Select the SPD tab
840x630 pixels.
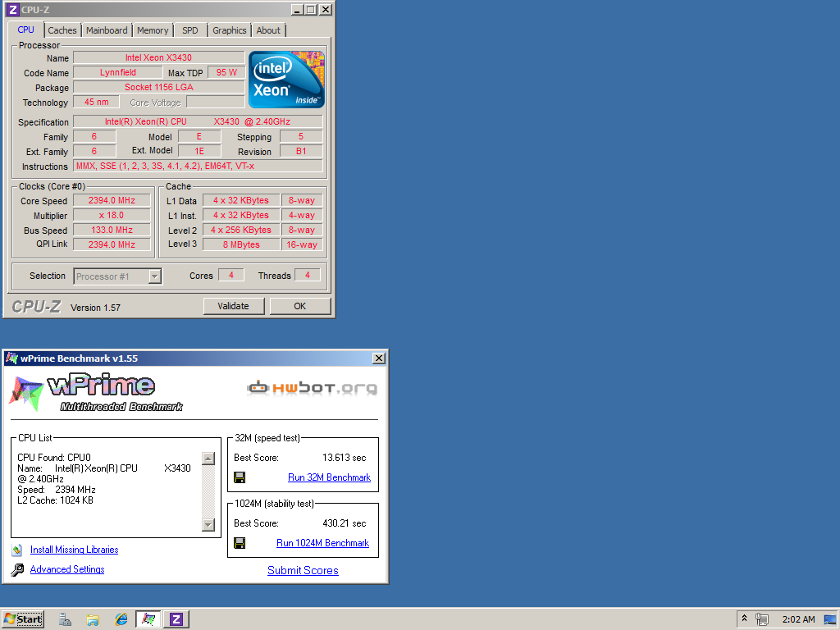point(190,30)
